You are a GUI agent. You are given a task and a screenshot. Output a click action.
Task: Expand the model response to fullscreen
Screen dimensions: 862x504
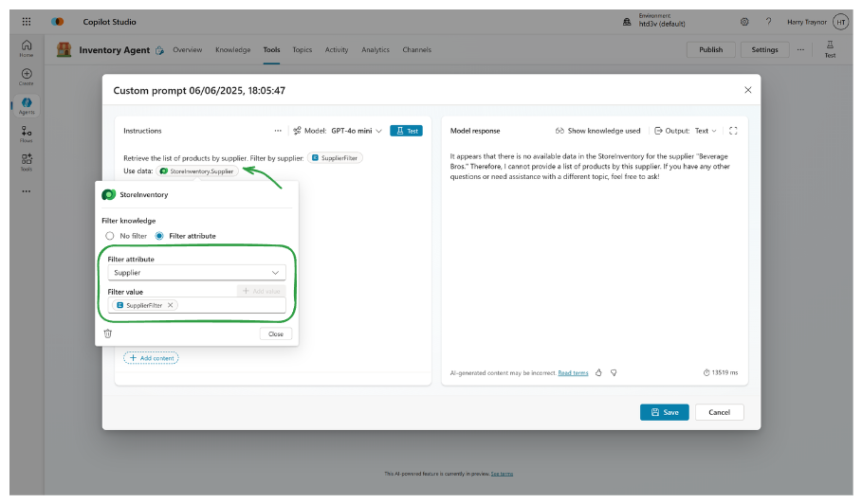click(733, 131)
